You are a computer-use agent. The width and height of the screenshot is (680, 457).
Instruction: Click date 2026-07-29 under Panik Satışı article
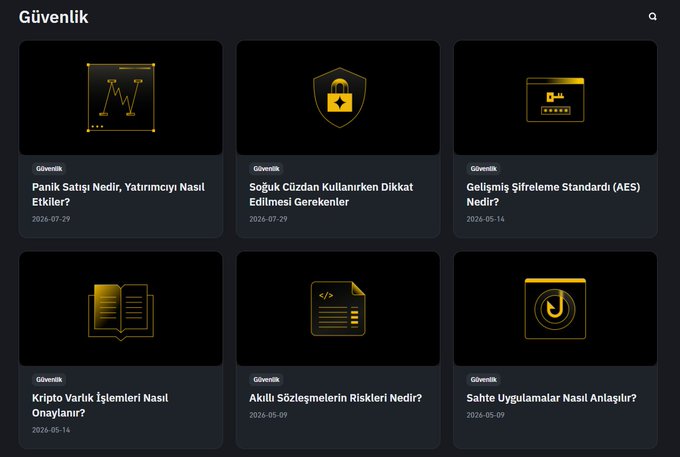51,219
